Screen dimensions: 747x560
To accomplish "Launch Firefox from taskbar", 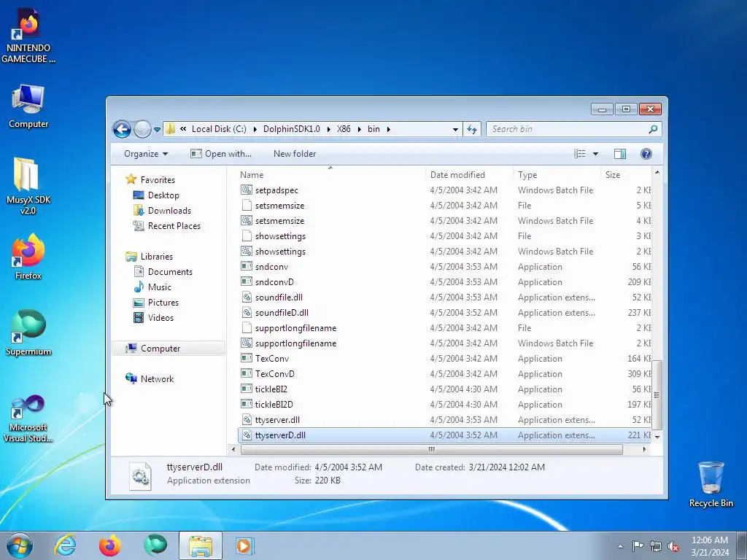I will (x=109, y=545).
